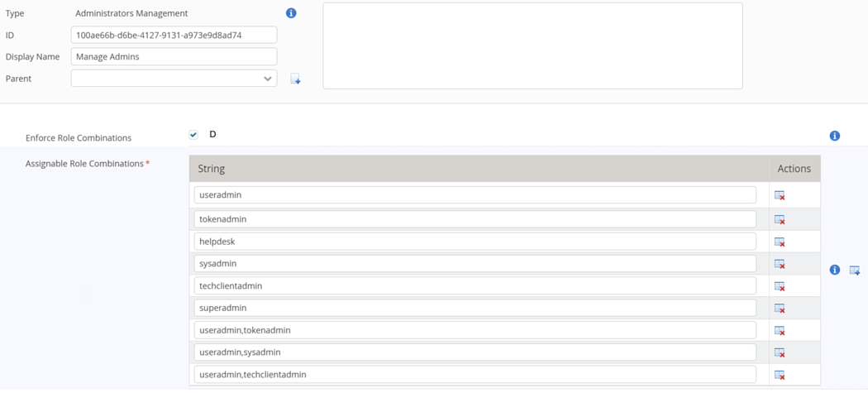
Task: Delete the tokenadmin row
Action: point(779,219)
